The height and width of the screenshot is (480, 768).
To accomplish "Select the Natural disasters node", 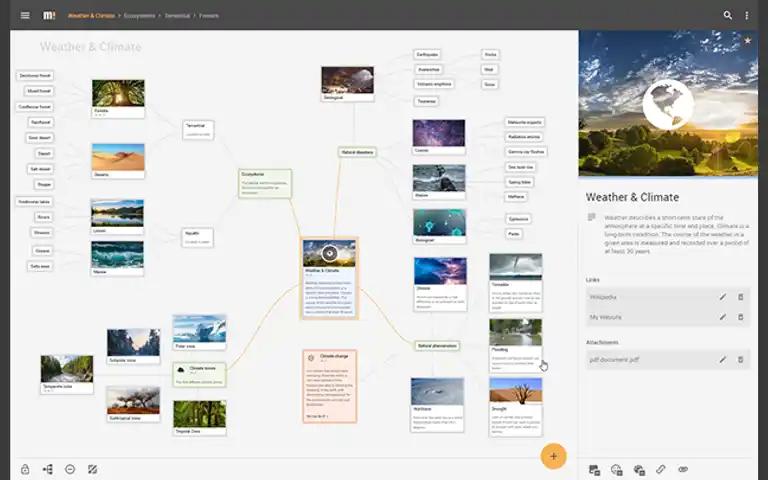I will (357, 152).
